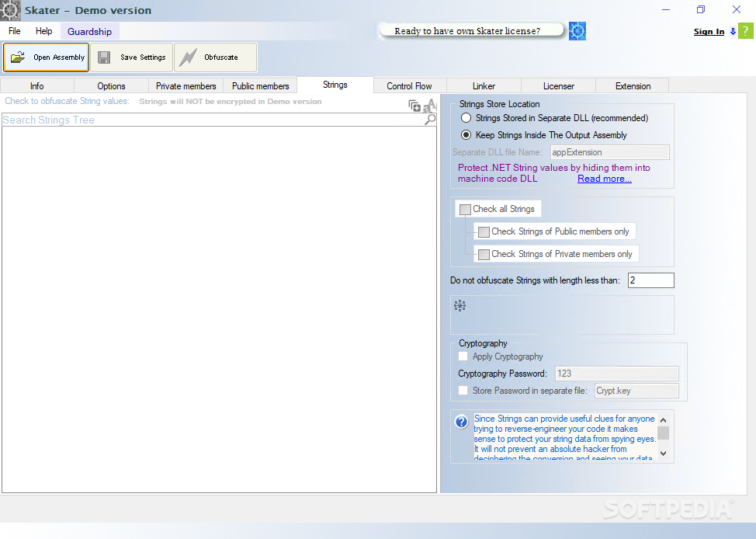Switch to the Private members tab
The height and width of the screenshot is (539, 756).
(x=186, y=86)
